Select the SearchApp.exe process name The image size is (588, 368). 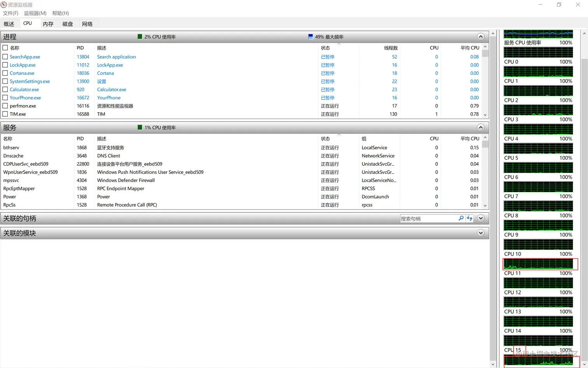pos(25,57)
